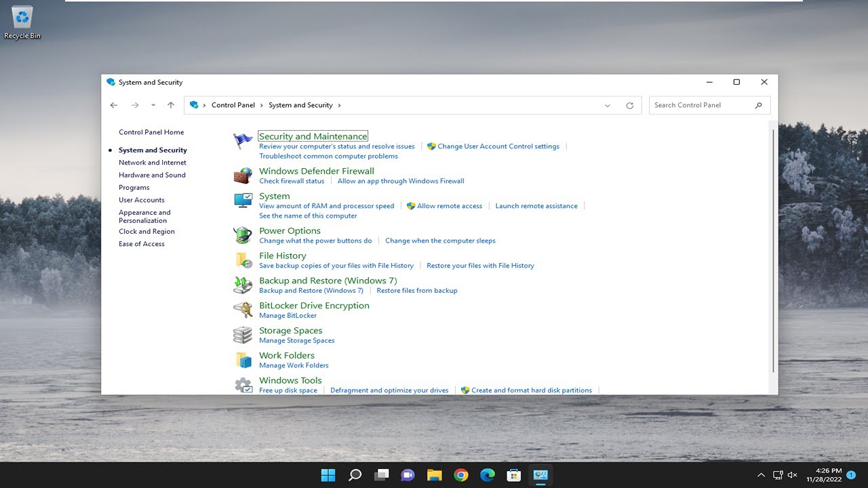Click Manage BitLocker link
This screenshot has width=868, height=488.
tap(288, 316)
